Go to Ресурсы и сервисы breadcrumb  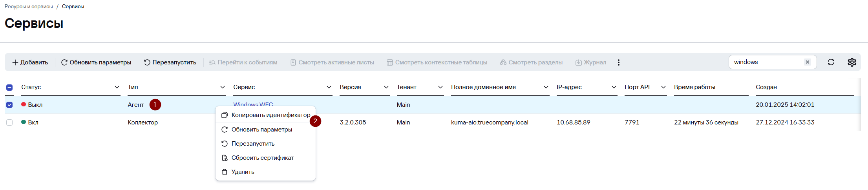tap(29, 7)
